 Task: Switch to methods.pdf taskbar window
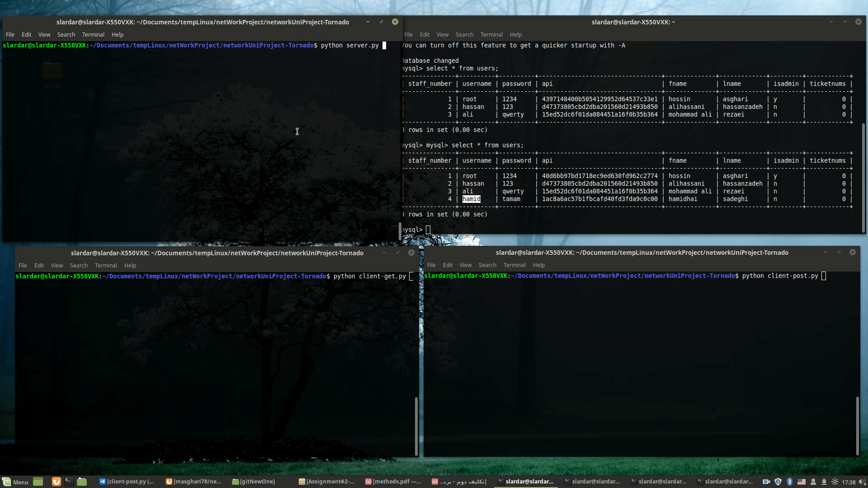393,482
